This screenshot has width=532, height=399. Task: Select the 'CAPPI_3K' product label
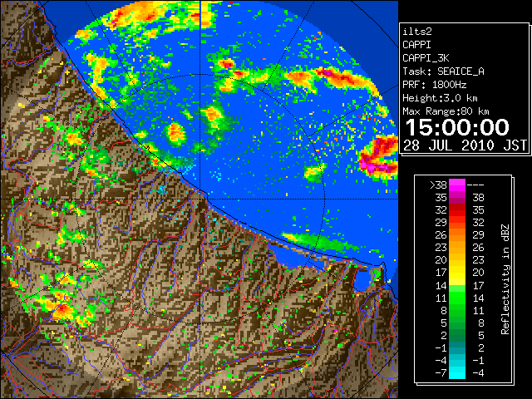click(426, 58)
